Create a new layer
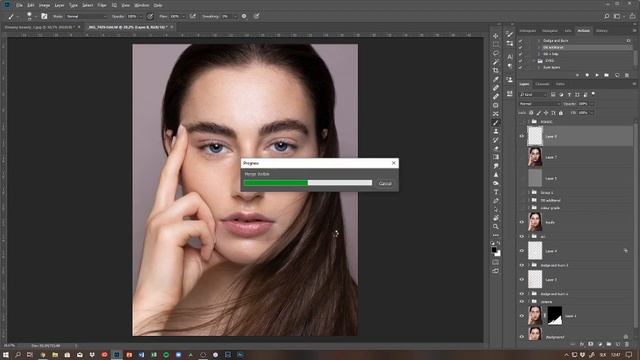Viewport: 640px width, 360px height. coord(618,344)
